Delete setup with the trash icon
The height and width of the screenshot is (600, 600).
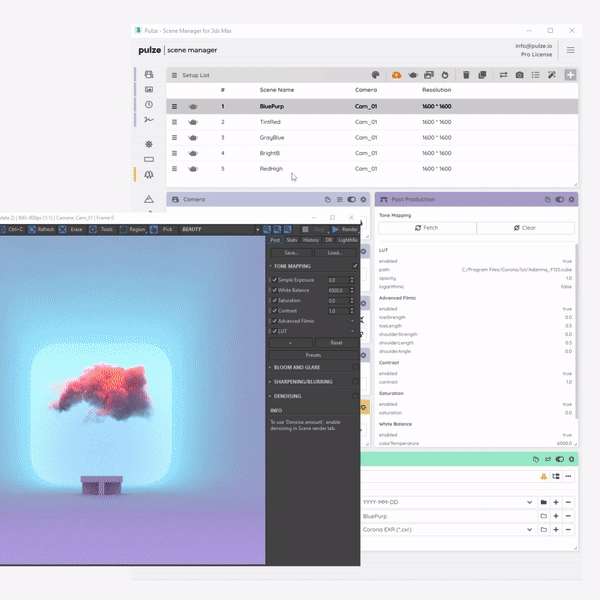(x=466, y=75)
